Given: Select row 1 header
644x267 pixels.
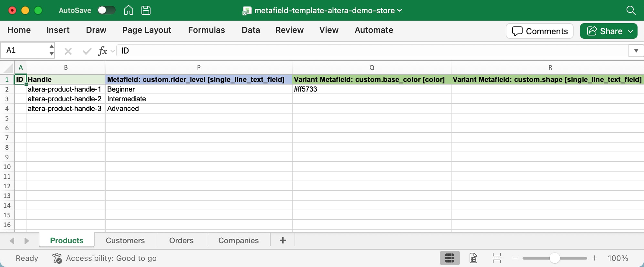Looking at the screenshot, I should point(7,79).
